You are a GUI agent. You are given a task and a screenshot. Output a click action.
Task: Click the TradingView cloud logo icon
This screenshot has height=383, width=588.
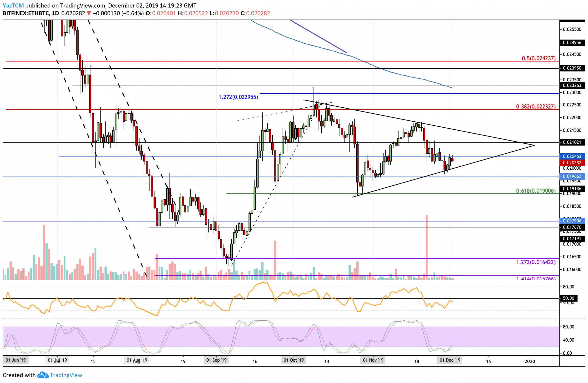pos(43,375)
